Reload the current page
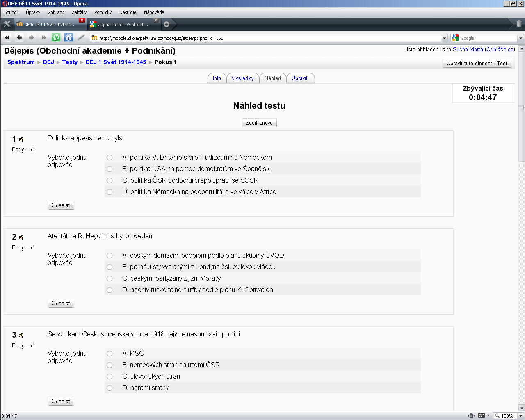 [56, 37]
